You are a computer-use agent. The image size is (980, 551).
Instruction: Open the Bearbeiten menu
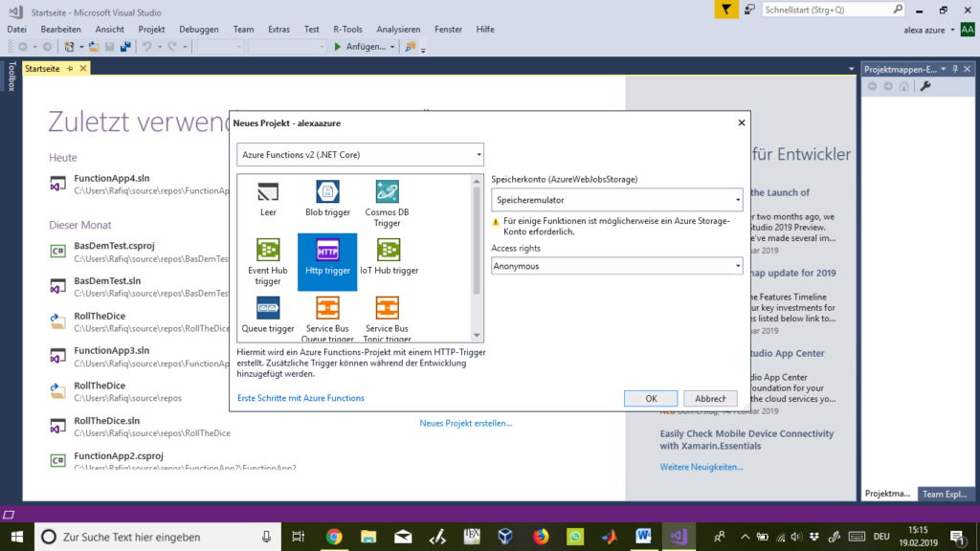[60, 30]
